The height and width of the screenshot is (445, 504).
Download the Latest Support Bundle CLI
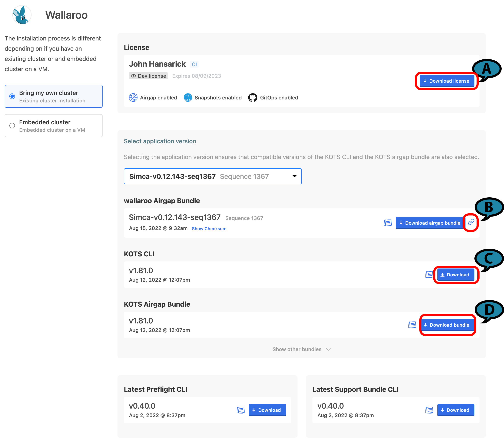click(x=456, y=410)
